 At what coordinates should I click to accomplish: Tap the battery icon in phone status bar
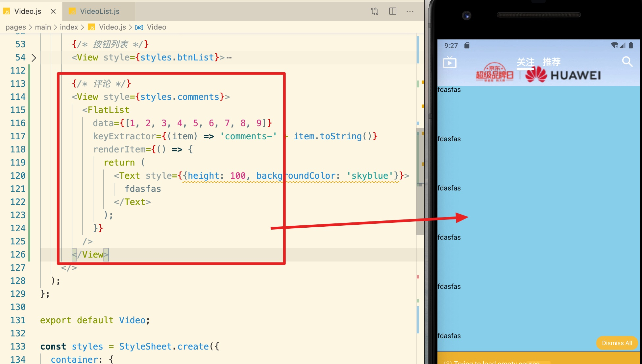point(631,45)
